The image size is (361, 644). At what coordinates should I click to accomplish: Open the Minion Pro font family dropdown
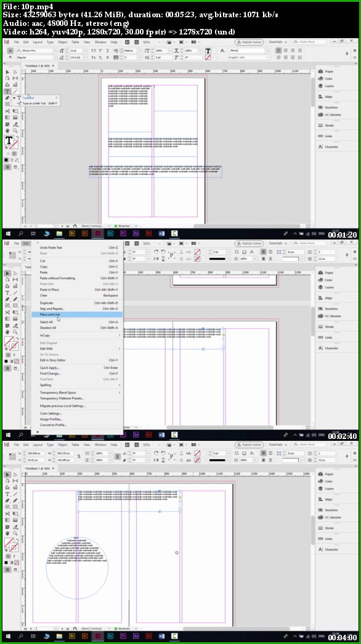pos(37,50)
